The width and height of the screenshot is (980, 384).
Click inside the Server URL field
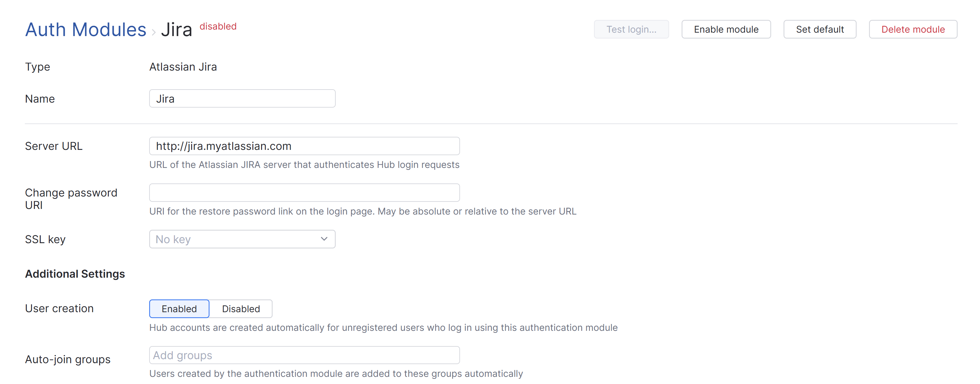pos(304,146)
